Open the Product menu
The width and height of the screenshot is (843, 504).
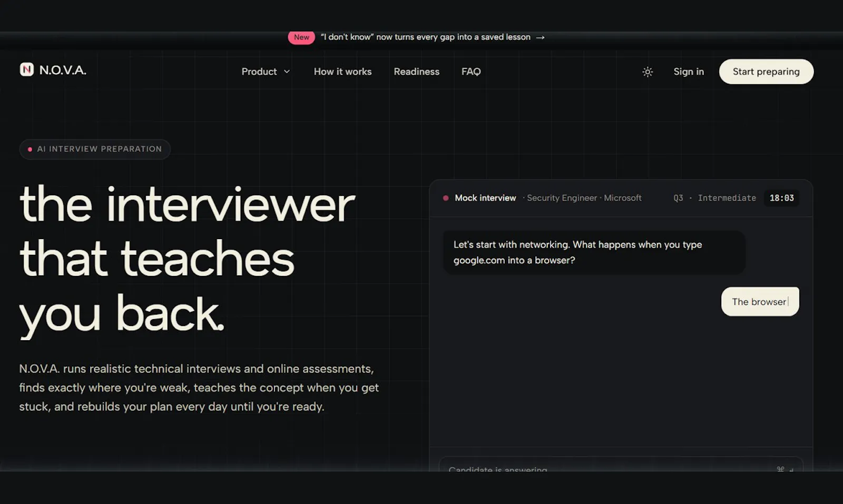(266, 72)
